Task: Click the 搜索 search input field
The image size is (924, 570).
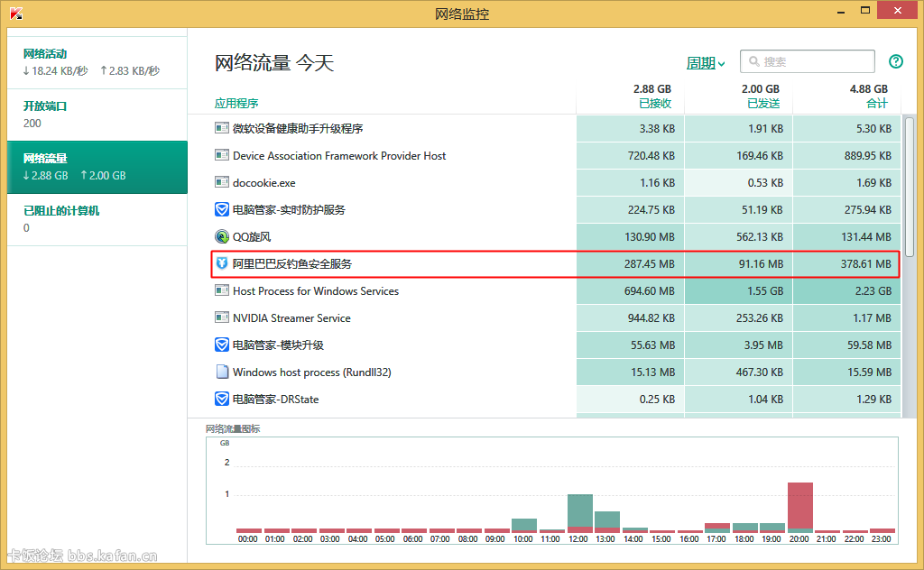Action: [x=808, y=61]
